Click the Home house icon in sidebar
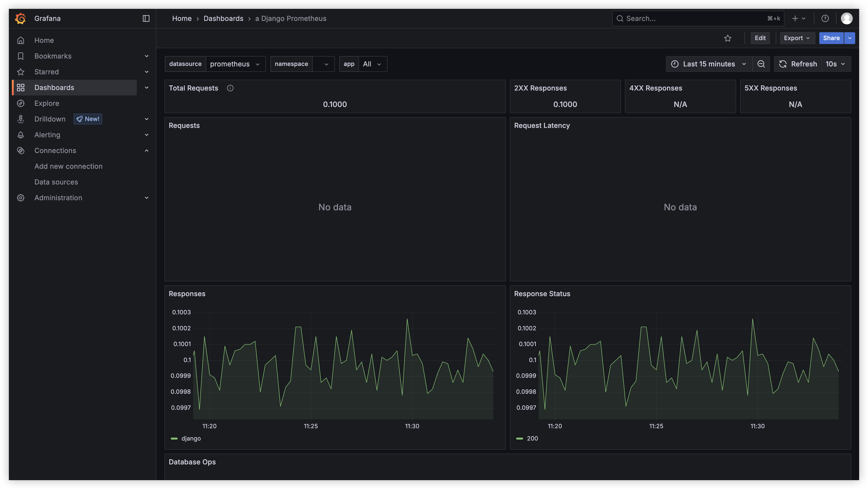Viewport: 868px width, 489px height. point(21,40)
